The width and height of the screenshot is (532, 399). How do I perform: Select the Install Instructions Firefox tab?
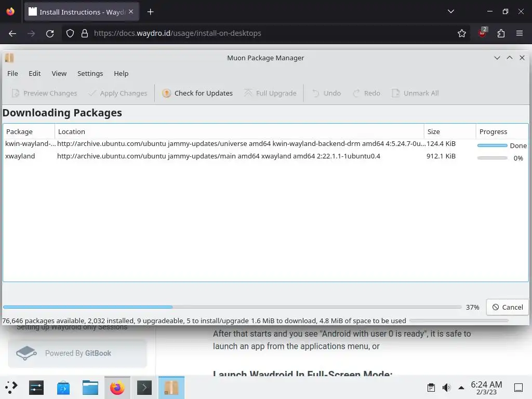(82, 12)
